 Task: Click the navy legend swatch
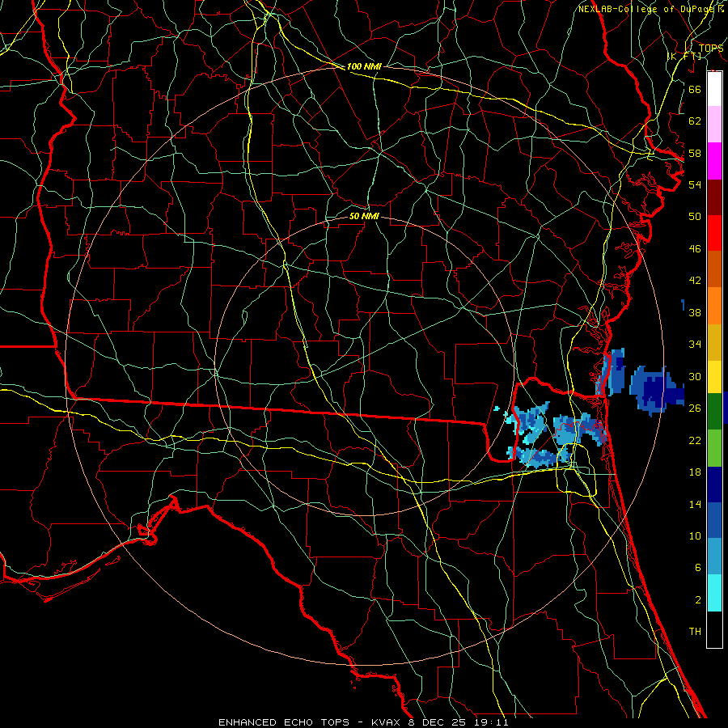[x=714, y=485]
